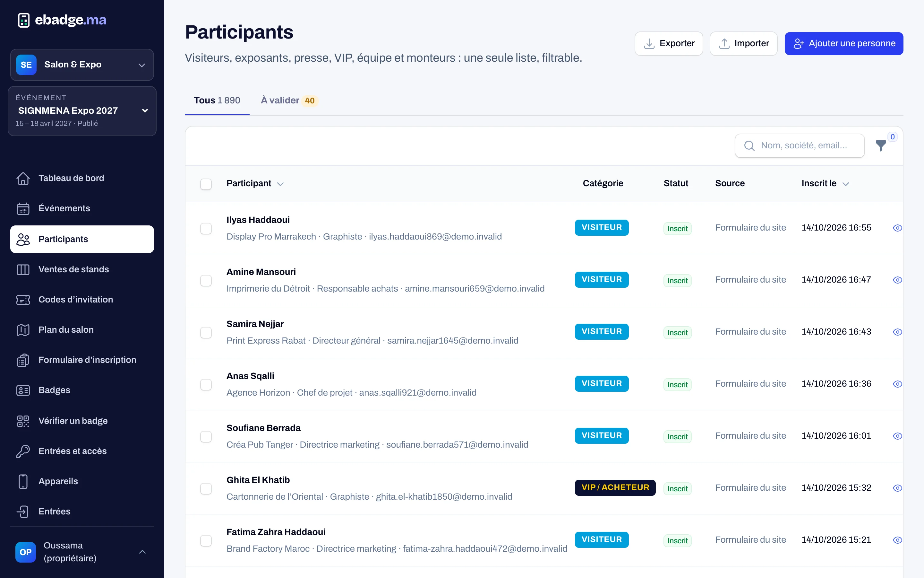
Task: Click the Ventes de stands icon
Action: tap(23, 269)
